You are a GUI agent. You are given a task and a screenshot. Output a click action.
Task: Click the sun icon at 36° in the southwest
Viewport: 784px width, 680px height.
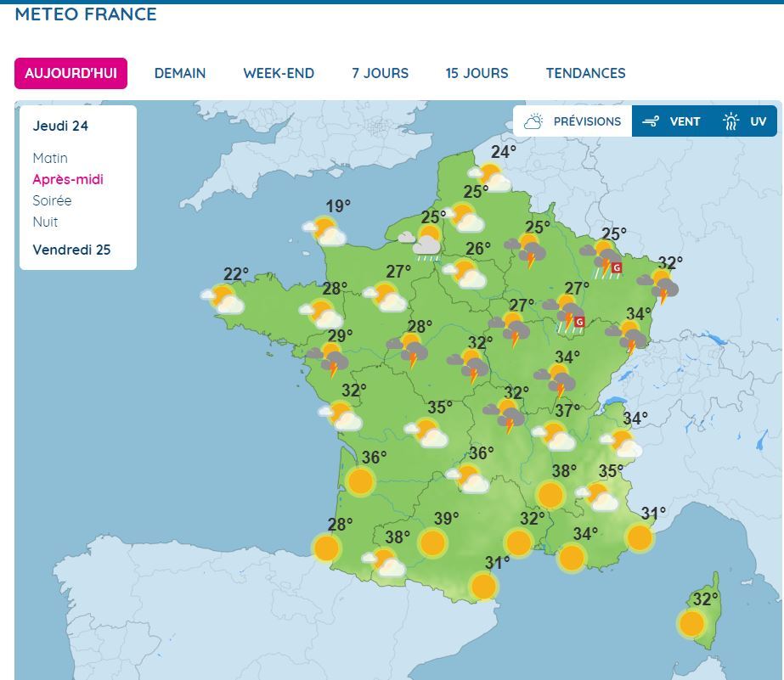[361, 481]
